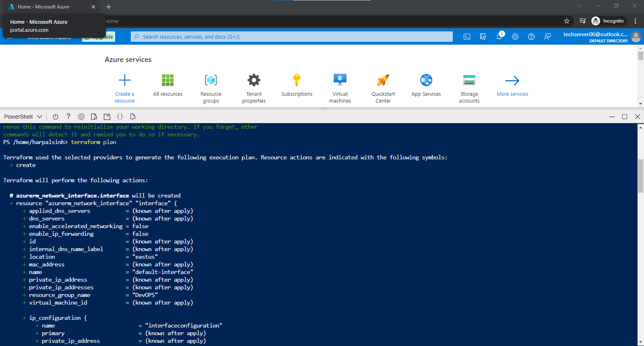Click Incognito profile indicator
Viewport: 644px width, 346px height.
point(608,21)
